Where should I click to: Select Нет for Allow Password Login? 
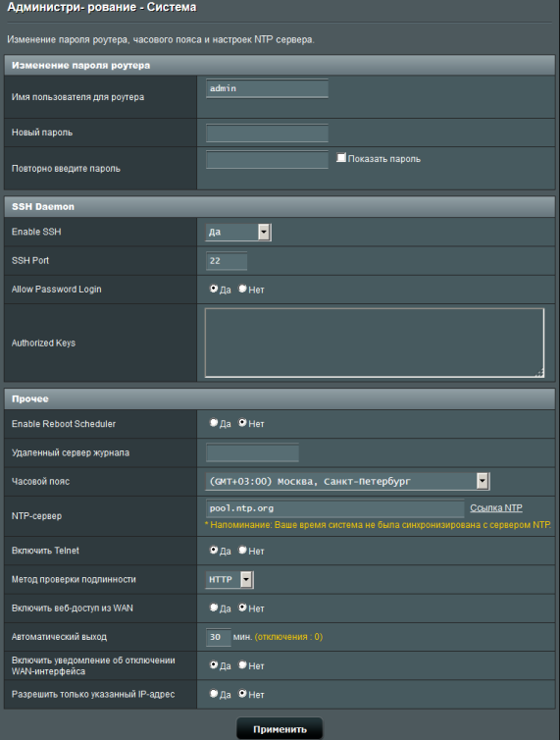click(x=242, y=289)
